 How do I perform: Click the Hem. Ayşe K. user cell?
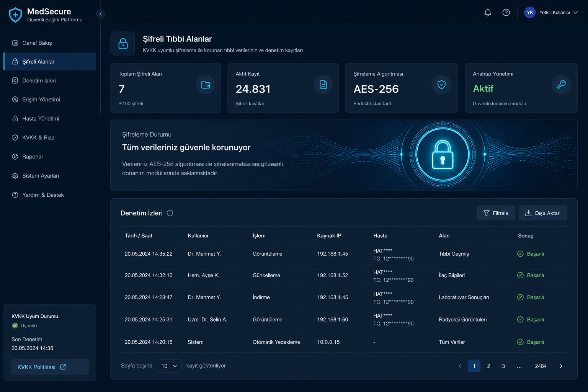(x=204, y=276)
